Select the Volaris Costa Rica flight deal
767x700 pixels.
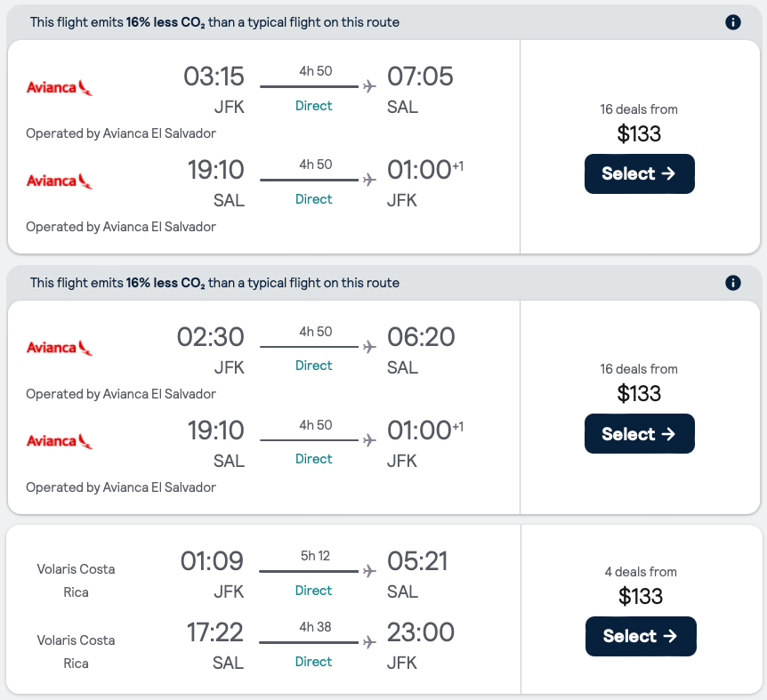pyautogui.click(x=640, y=636)
